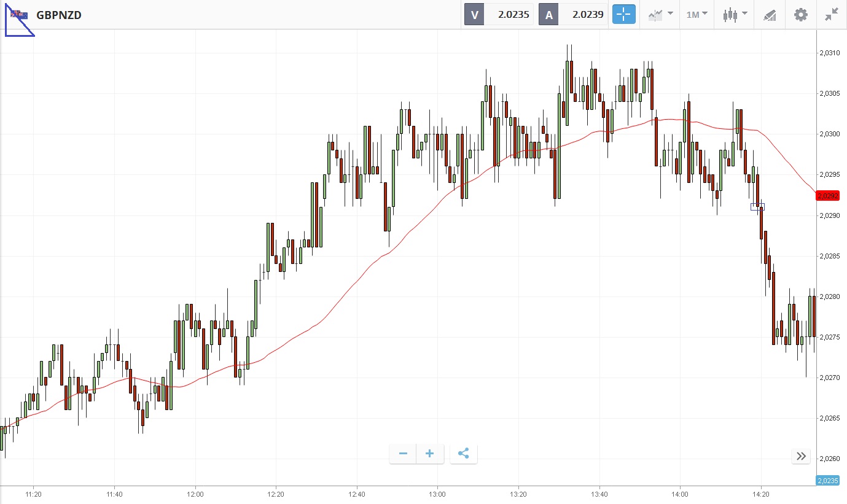Click the red moving average price label

(827, 196)
